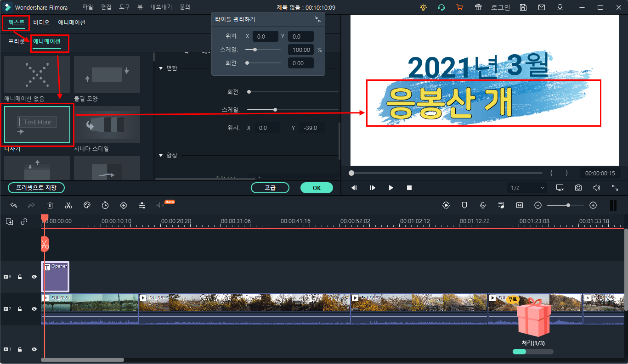Click the position X field in title manager
Image resolution: width=628 pixels, height=364 pixels.
[x=266, y=36]
